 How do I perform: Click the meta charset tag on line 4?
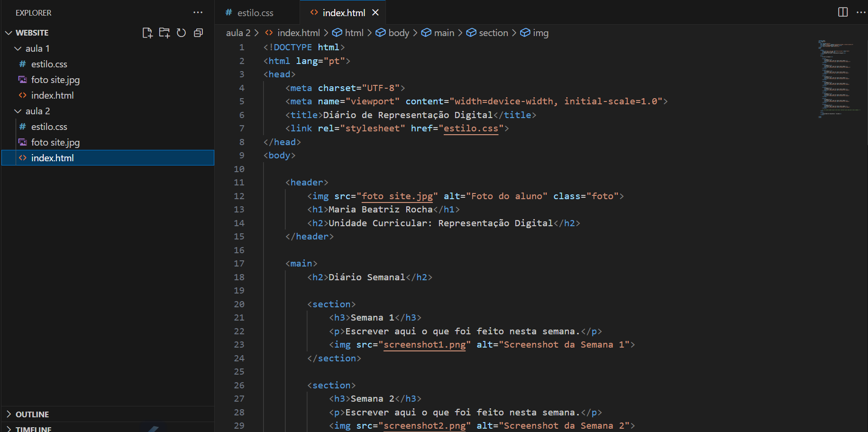345,88
